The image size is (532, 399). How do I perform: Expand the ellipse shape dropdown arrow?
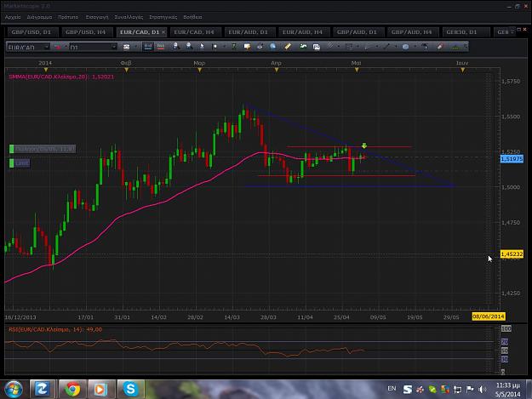(415, 47)
